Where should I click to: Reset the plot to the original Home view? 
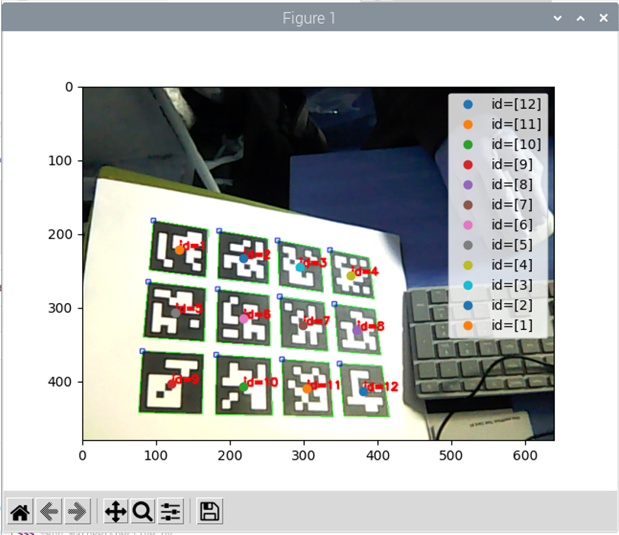[x=20, y=511]
